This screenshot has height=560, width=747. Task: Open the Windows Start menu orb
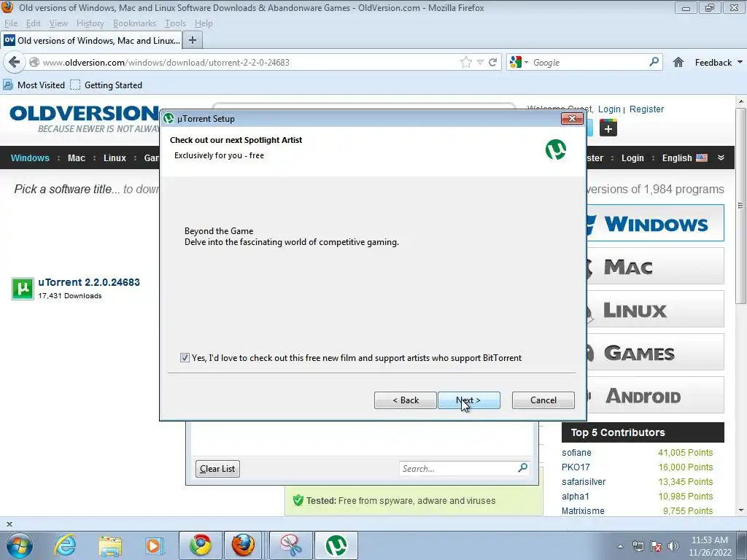pyautogui.click(x=20, y=545)
